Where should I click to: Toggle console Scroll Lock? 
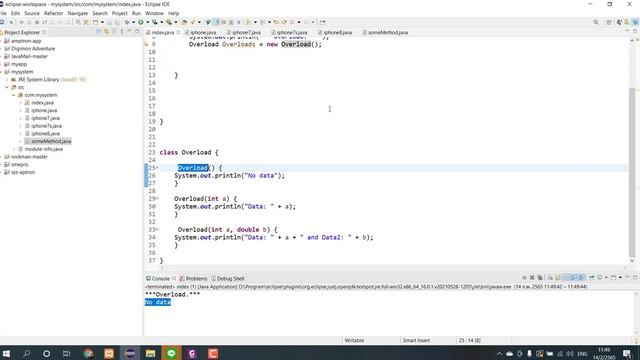tap(558, 278)
